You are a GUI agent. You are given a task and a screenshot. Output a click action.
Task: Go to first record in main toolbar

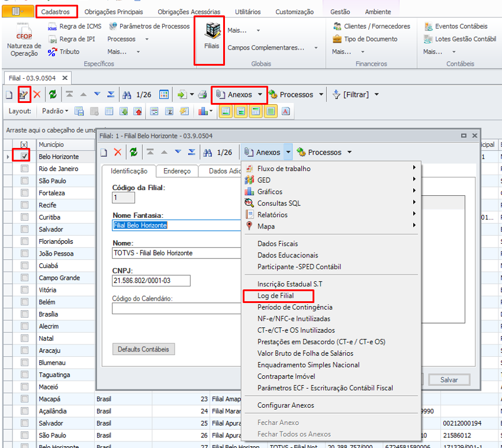pos(69,94)
